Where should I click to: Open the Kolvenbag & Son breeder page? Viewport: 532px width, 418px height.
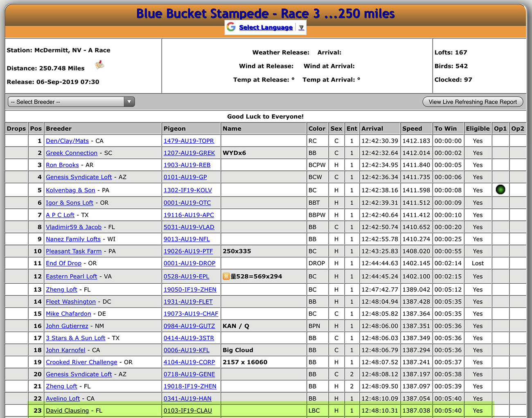click(x=70, y=190)
